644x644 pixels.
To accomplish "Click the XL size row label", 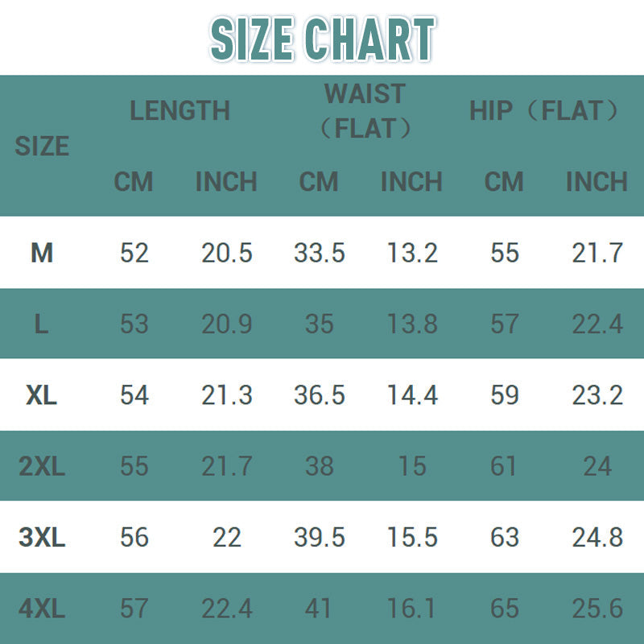I will 42,395.
